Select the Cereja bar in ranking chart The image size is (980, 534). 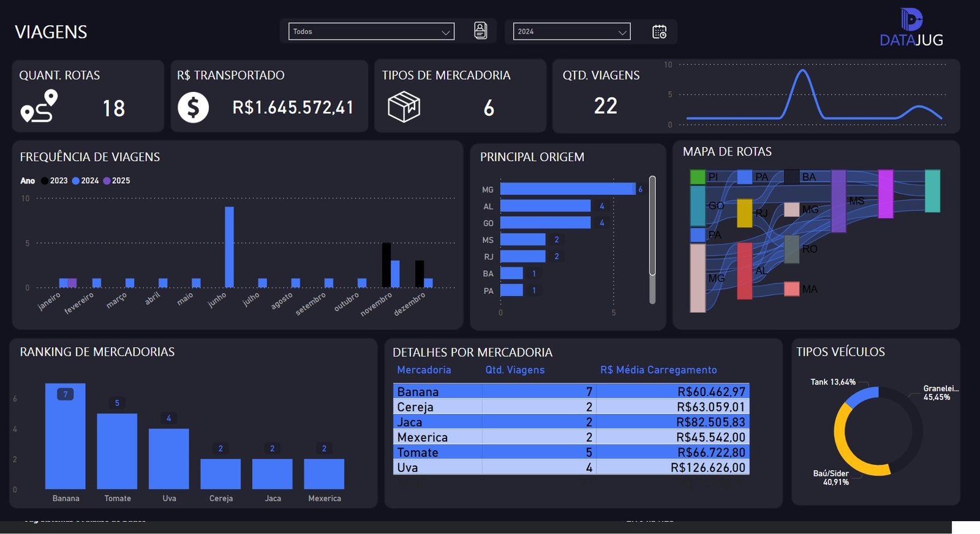[221, 474]
